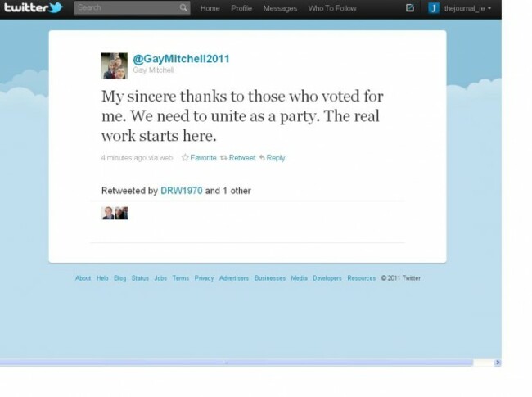This screenshot has height=397, width=532.
Task: Click the horizontal scrollbar right arrow
Action: 498,363
